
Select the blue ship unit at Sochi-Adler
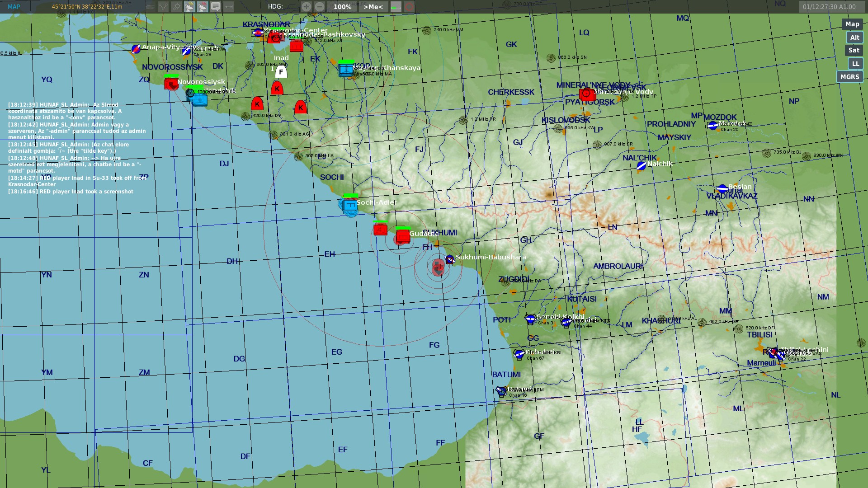click(350, 206)
